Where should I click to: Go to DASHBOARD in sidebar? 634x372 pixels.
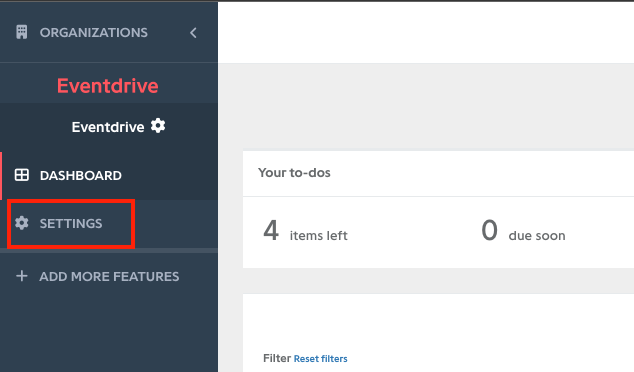click(x=80, y=175)
